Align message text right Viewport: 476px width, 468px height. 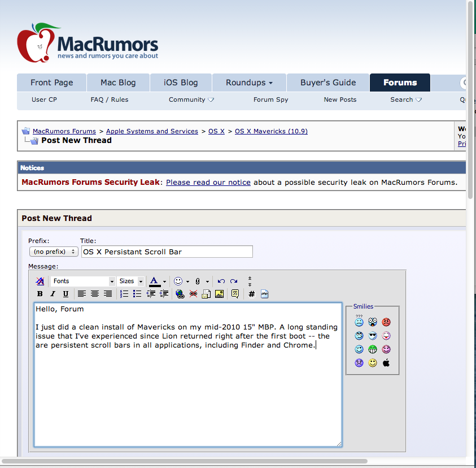(108, 294)
